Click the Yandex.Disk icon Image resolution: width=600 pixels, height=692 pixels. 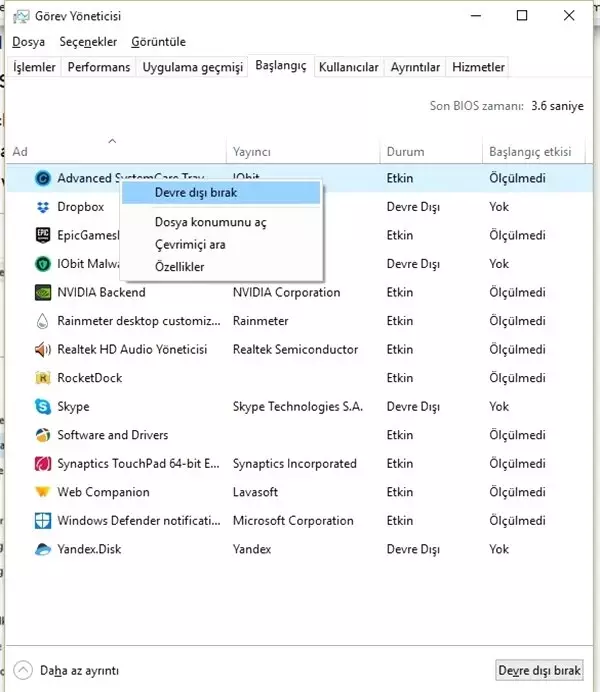tap(43, 549)
